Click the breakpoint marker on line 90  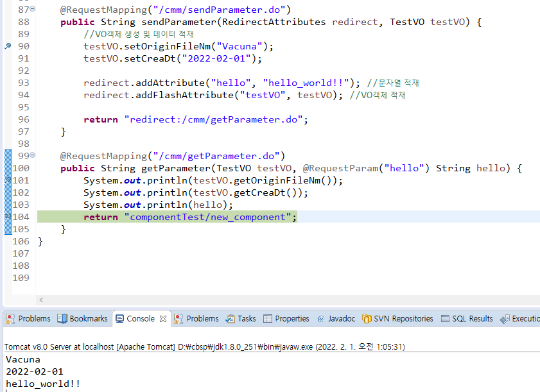(8, 46)
